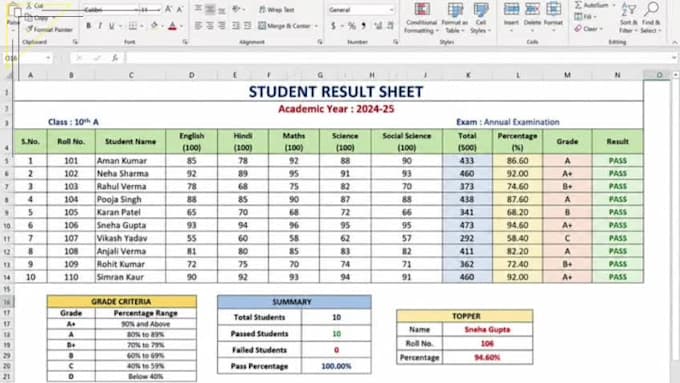Open the font name dropdown
The width and height of the screenshot is (680, 383).
137,10
